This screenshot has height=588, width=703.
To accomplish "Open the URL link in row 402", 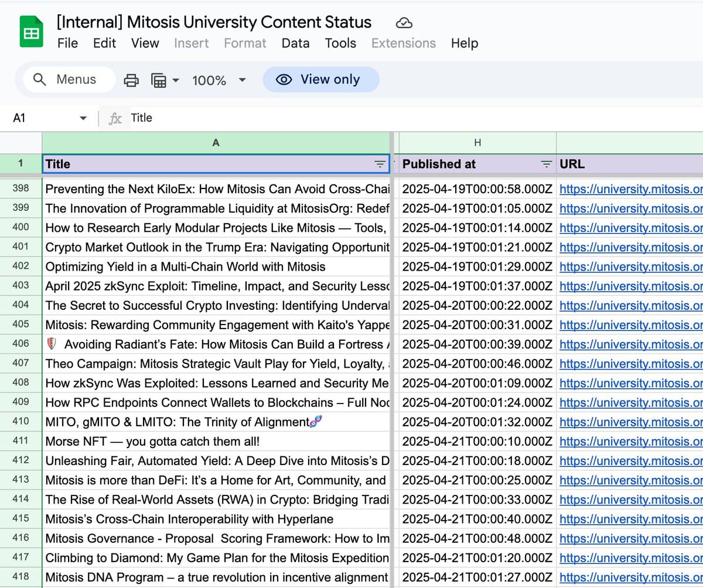I will [x=631, y=266].
